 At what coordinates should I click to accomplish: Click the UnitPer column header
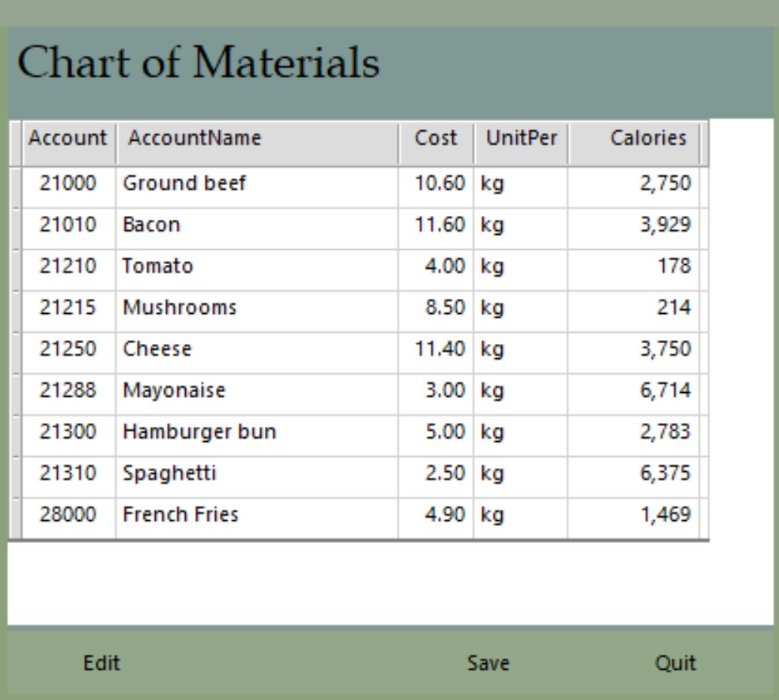521,138
